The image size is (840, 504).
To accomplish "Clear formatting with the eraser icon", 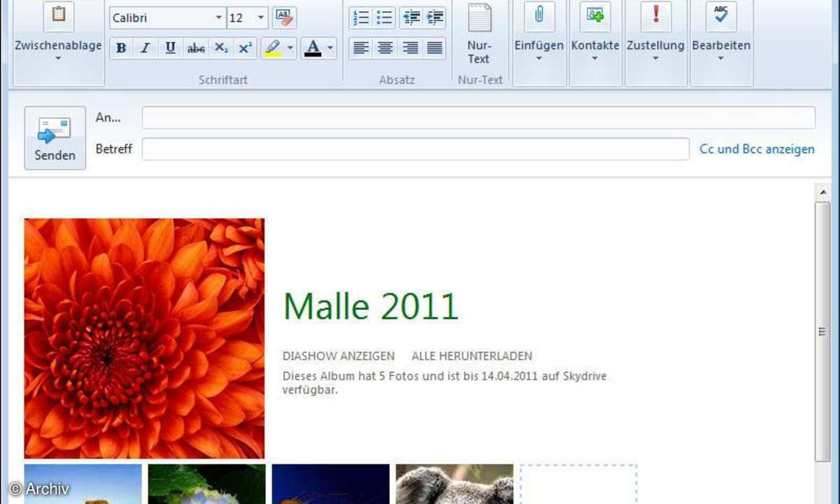I will 283,17.
